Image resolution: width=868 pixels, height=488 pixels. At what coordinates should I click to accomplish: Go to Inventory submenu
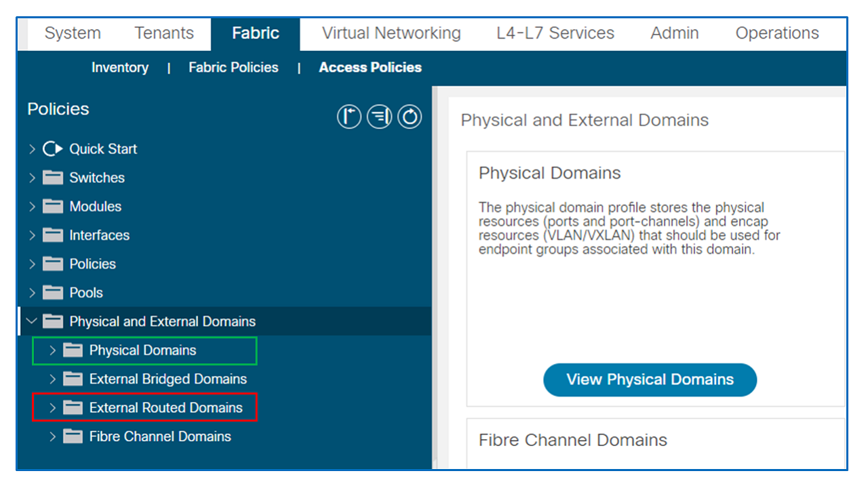120,68
